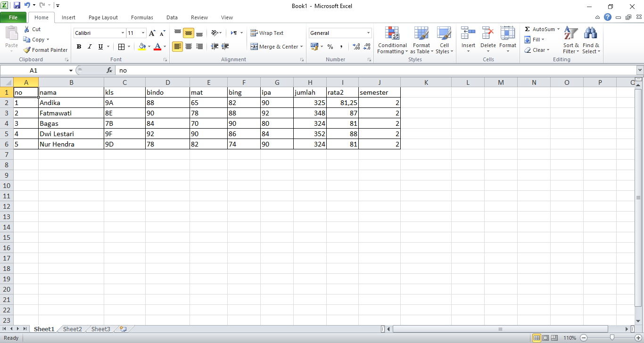
Task: Center-align the cell contents
Action: (188, 46)
